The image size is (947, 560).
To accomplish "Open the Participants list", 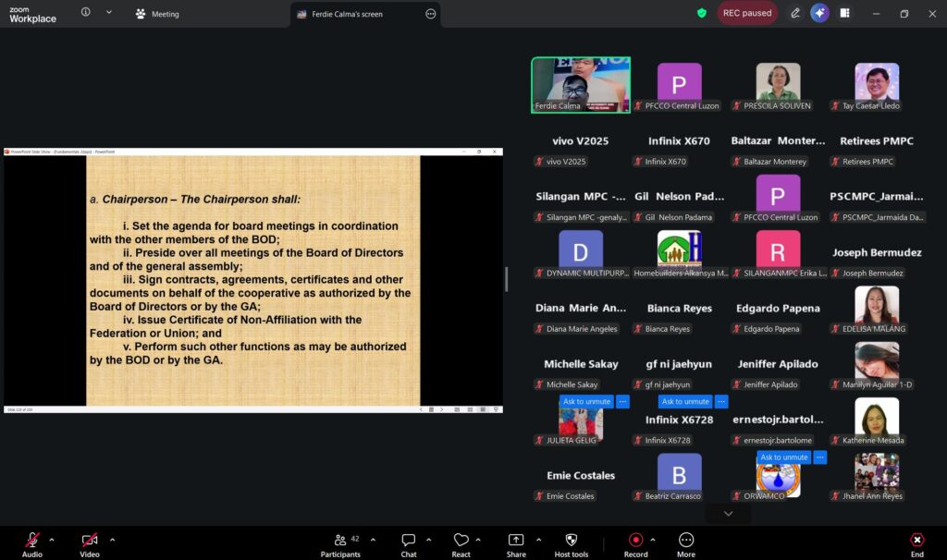I will 340,543.
